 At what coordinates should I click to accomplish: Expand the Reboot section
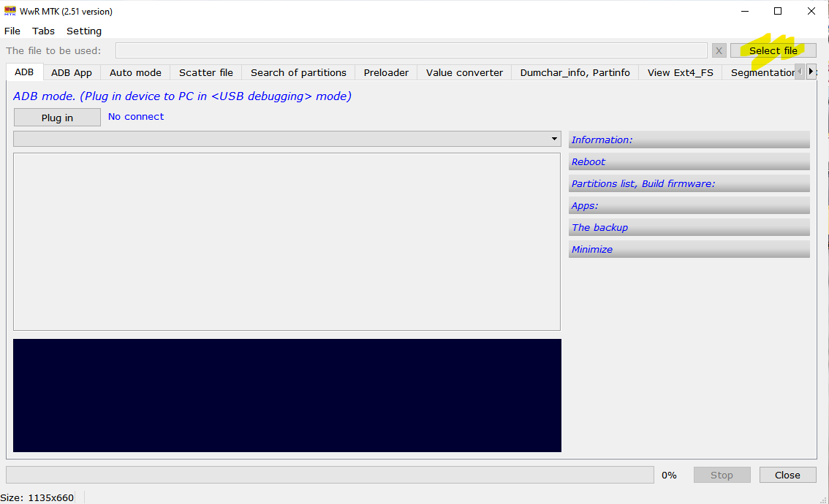(689, 161)
